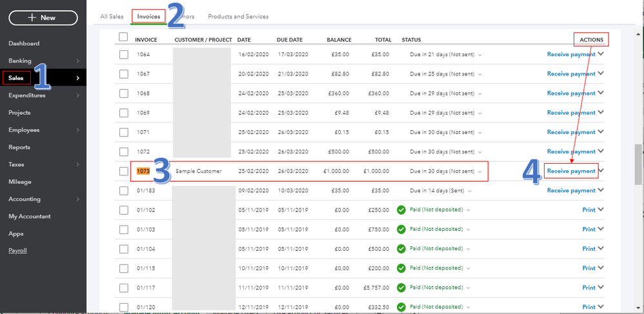The width and height of the screenshot is (644, 314).
Task: Click green paid checkmark for invoice 01/102
Action: point(401,210)
